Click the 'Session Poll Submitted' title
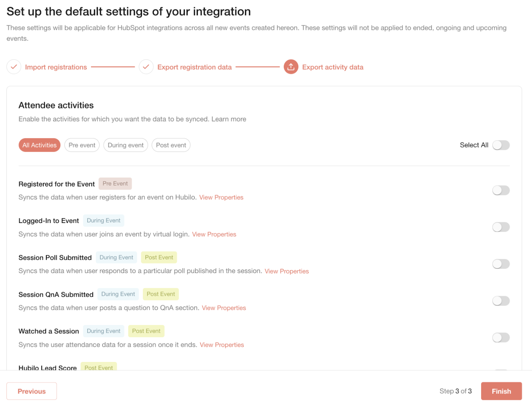Screen dimensions: 532x405 55,258
